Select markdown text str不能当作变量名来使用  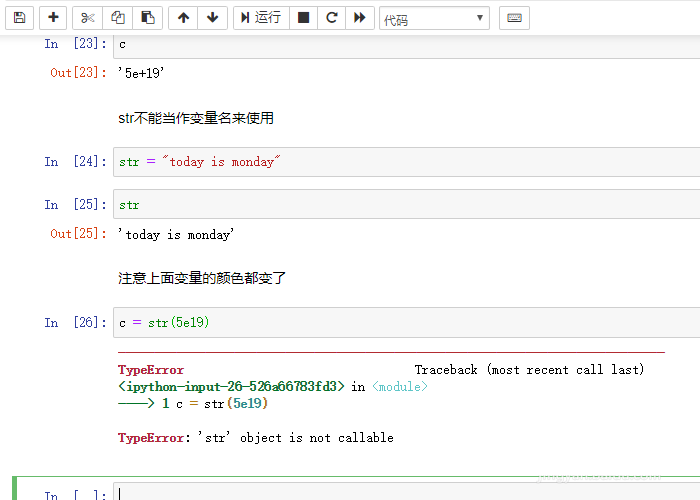pos(196,118)
